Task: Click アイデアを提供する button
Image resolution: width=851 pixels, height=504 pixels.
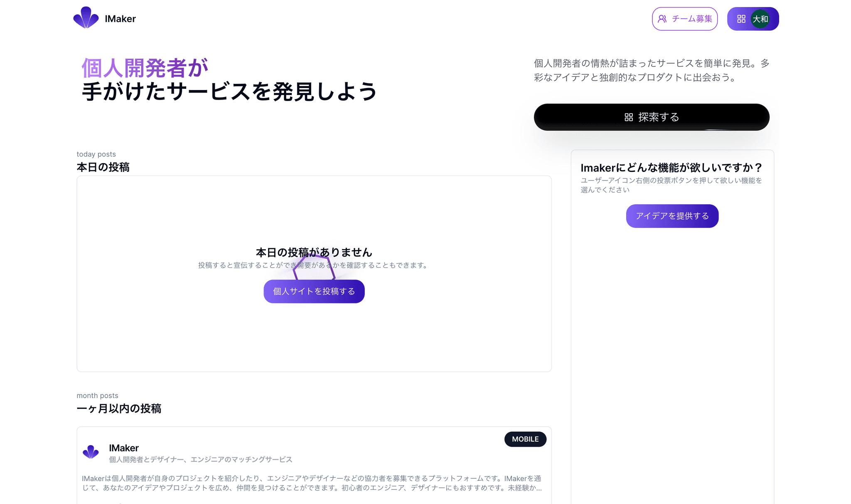Action: 672,216
